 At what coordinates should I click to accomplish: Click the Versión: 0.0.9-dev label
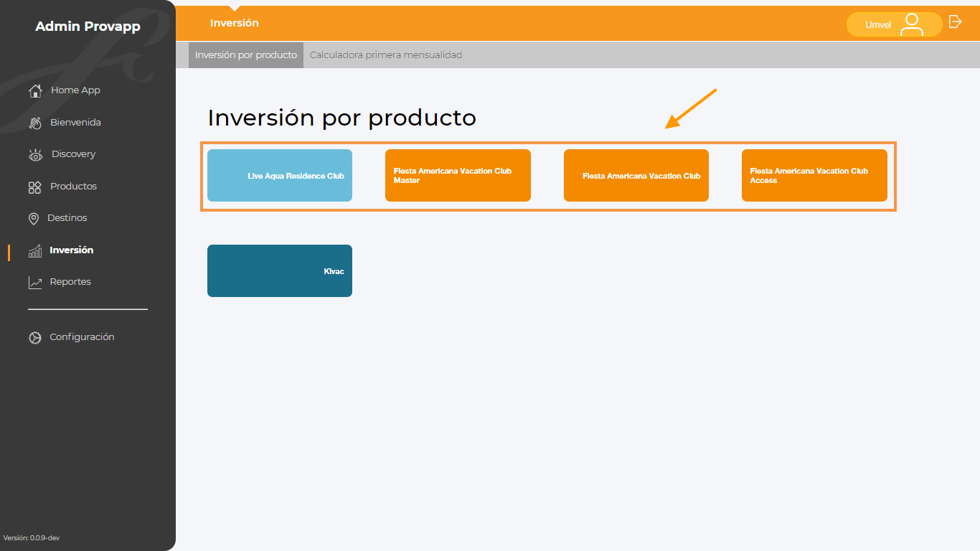[31, 538]
